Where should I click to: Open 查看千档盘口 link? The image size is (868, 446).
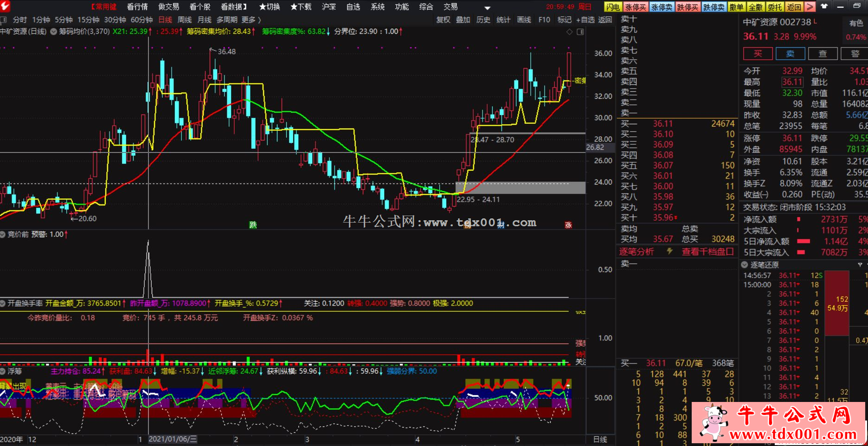pyautogui.click(x=707, y=251)
